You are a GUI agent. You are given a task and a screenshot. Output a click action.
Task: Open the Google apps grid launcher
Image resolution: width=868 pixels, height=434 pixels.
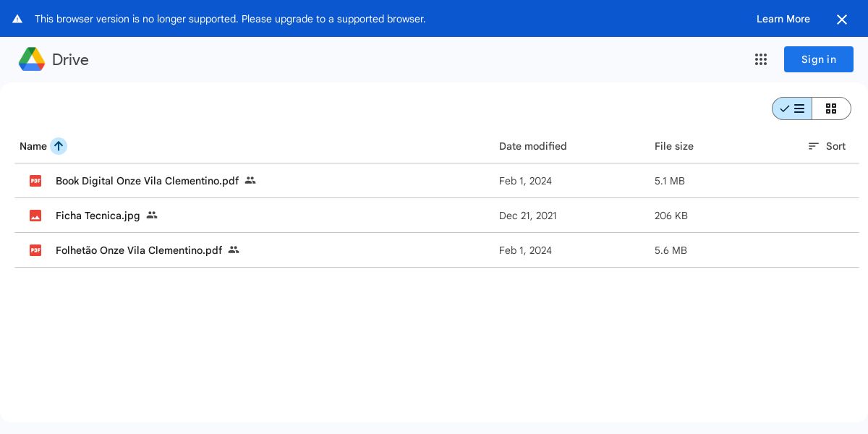(x=760, y=59)
